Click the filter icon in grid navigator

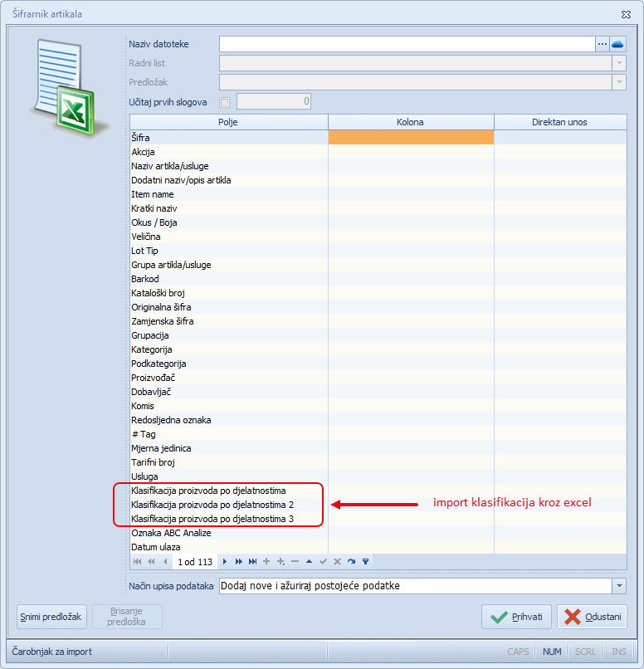[x=365, y=561]
